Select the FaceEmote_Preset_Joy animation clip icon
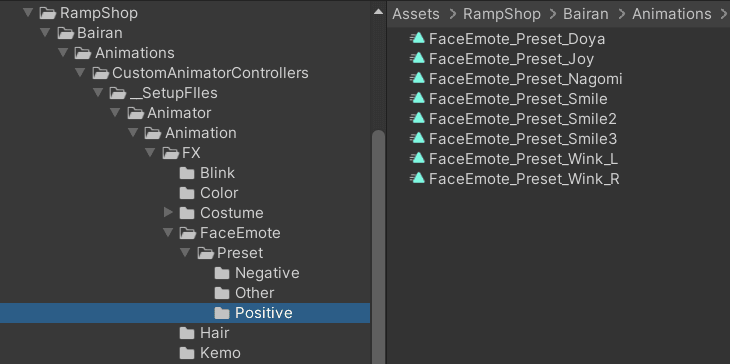730x364 pixels. click(x=417, y=59)
